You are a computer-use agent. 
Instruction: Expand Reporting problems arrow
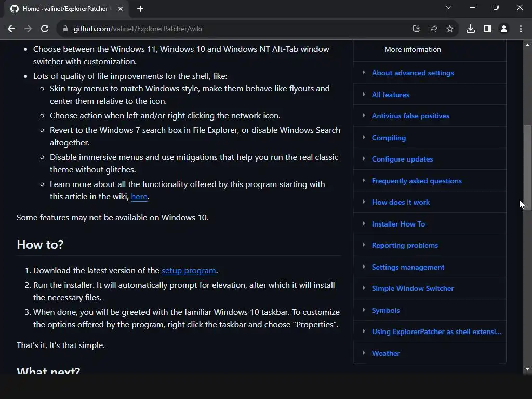coord(364,245)
